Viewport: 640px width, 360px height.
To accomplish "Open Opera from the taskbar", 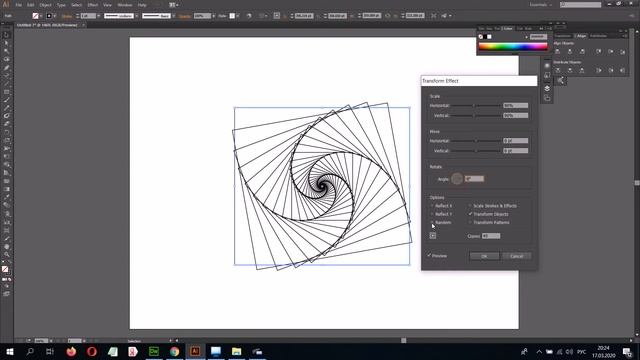I will [92, 351].
